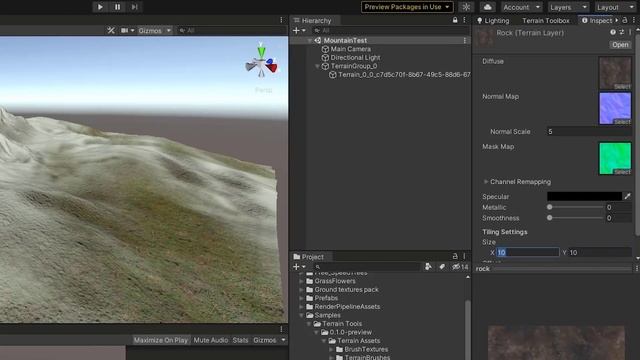The height and width of the screenshot is (360, 640).
Task: Lock the Inspector panel
Action: 624,20
